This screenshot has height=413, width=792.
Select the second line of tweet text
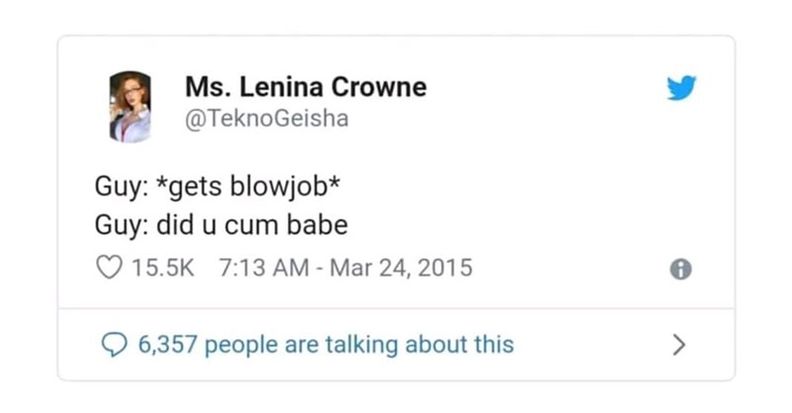pyautogui.click(x=221, y=225)
